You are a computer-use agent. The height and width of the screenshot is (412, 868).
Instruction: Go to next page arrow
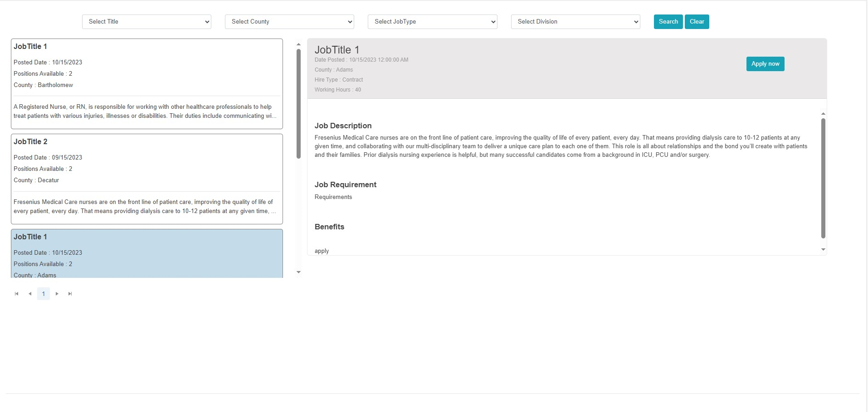point(57,294)
